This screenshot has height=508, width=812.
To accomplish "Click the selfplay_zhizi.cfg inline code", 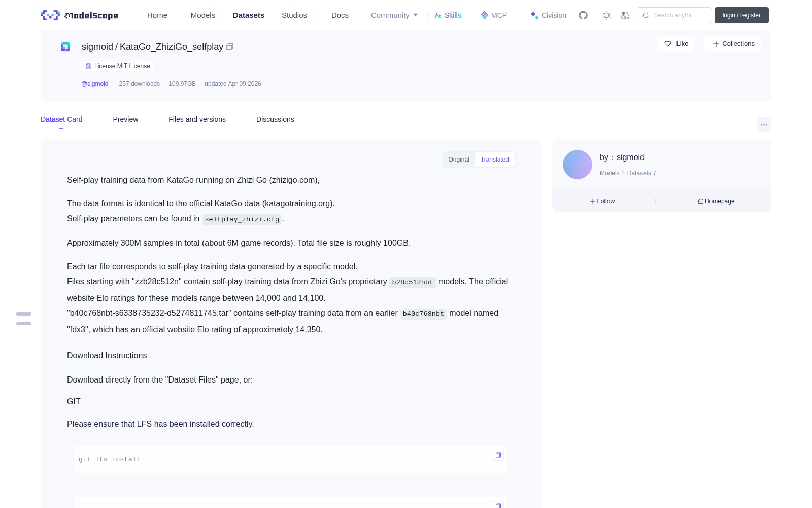I will [x=242, y=219].
